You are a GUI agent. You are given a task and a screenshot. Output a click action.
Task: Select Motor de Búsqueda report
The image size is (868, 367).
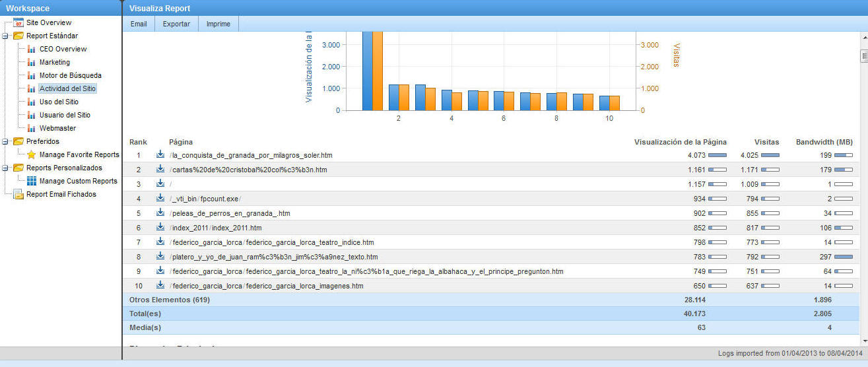coord(71,75)
